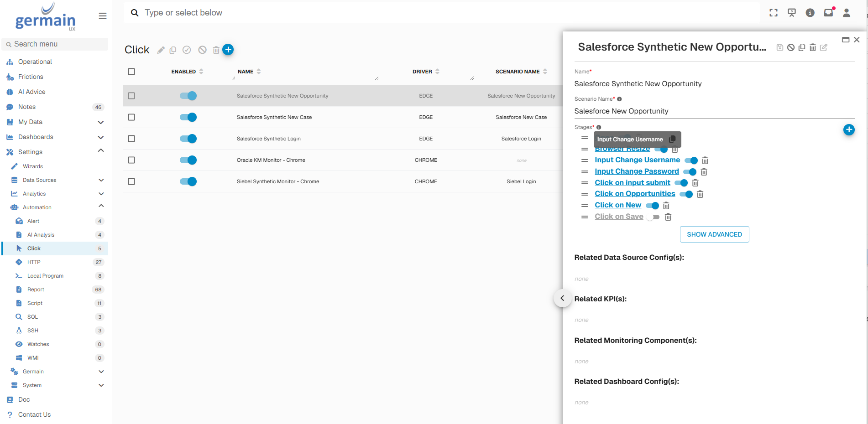Expand the My Data menu chevron
The image size is (868, 424).
(101, 122)
